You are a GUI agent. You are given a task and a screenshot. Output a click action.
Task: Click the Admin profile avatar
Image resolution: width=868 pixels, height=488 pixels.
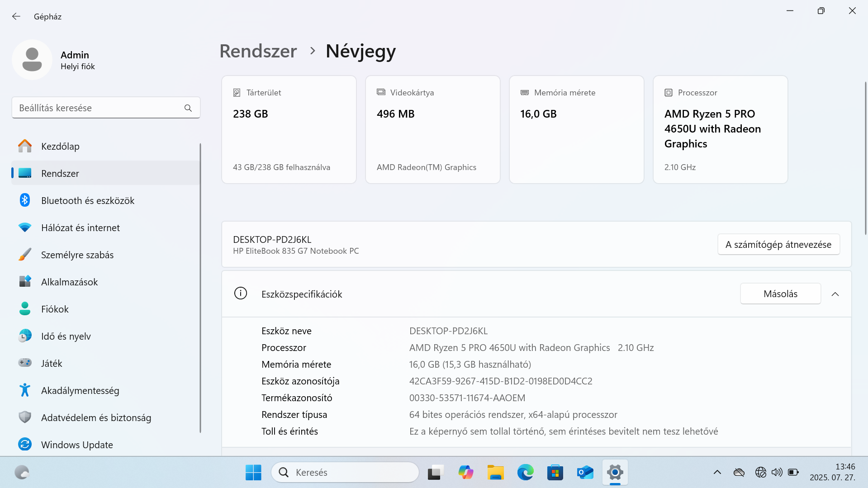tap(32, 60)
